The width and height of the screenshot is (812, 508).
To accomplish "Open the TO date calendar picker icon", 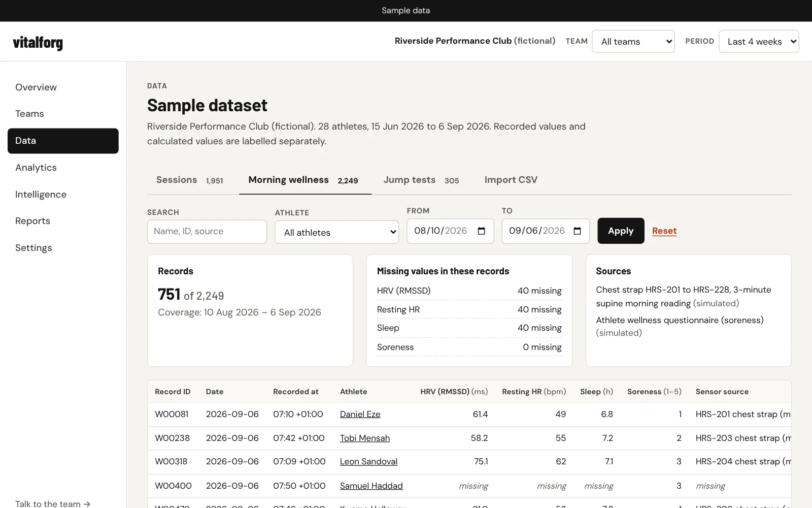I will (577, 231).
